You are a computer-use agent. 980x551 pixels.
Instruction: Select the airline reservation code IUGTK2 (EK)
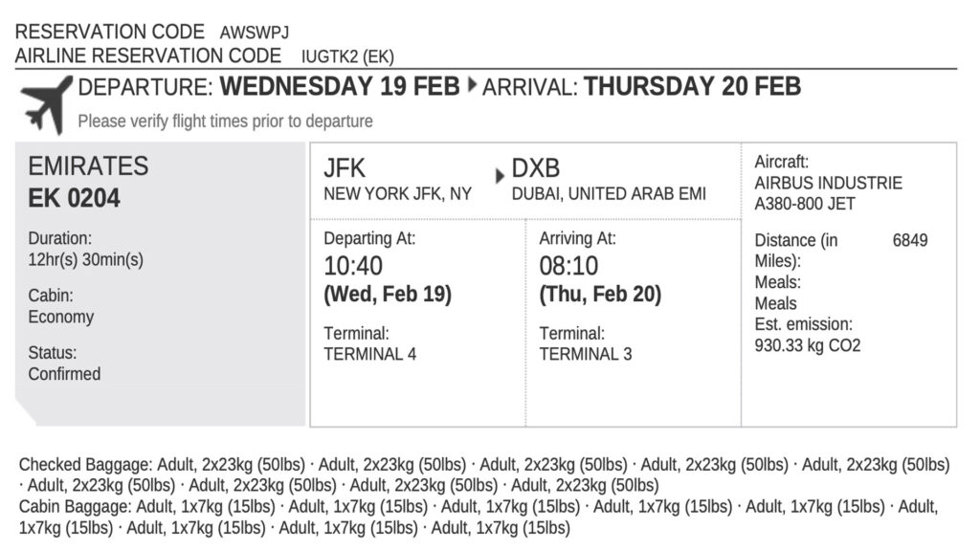pos(347,57)
